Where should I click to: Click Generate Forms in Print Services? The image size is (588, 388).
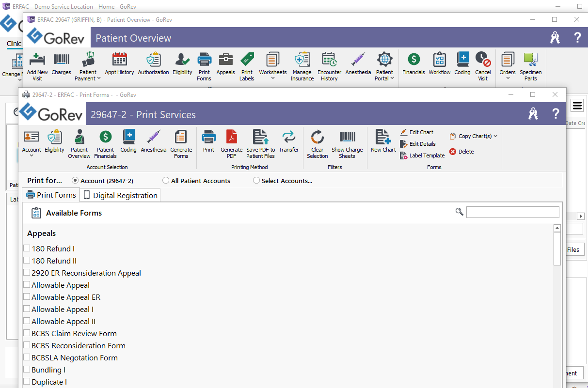pyautogui.click(x=181, y=144)
